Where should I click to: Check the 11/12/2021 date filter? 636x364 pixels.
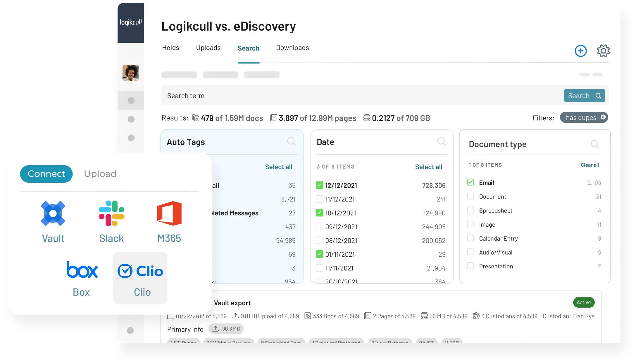click(x=319, y=199)
